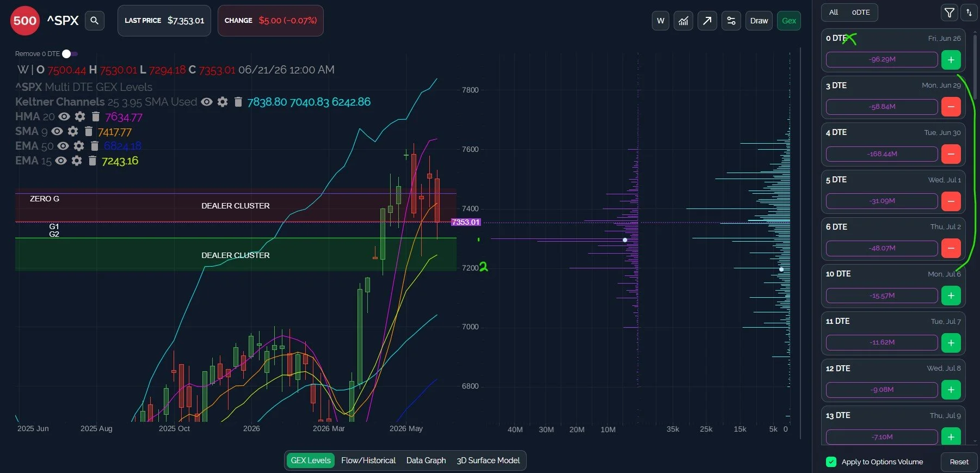Switch to the GEX Levels tab
This screenshot has height=473, width=980.
(x=310, y=460)
